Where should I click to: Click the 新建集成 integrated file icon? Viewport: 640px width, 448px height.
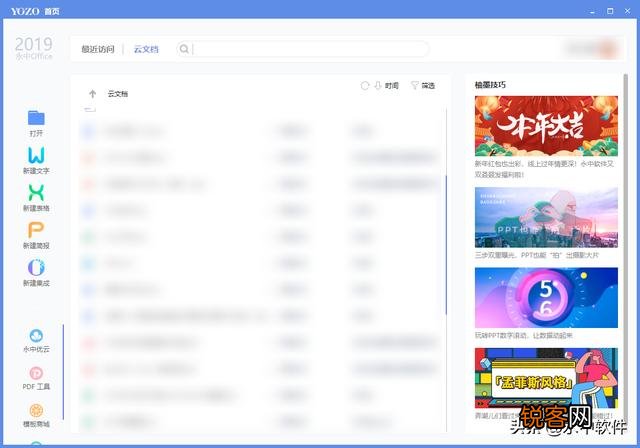[36, 268]
